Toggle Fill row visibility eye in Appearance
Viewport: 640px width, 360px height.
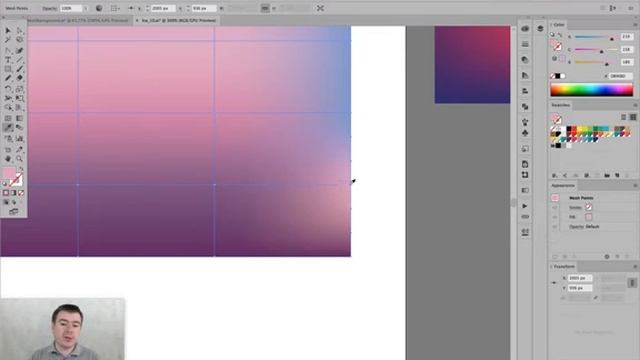(555, 217)
